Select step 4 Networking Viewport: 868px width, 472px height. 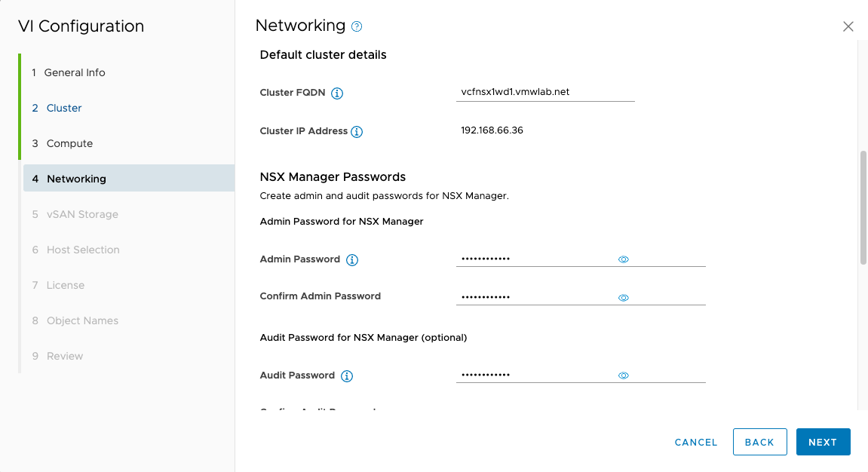coord(129,178)
